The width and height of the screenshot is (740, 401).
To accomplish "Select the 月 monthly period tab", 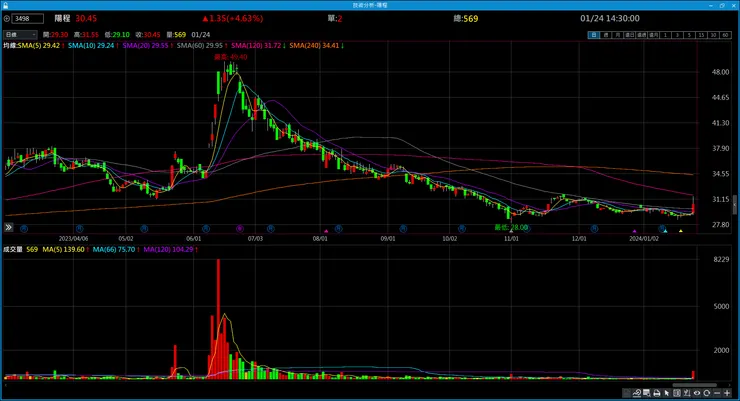I will (617, 35).
